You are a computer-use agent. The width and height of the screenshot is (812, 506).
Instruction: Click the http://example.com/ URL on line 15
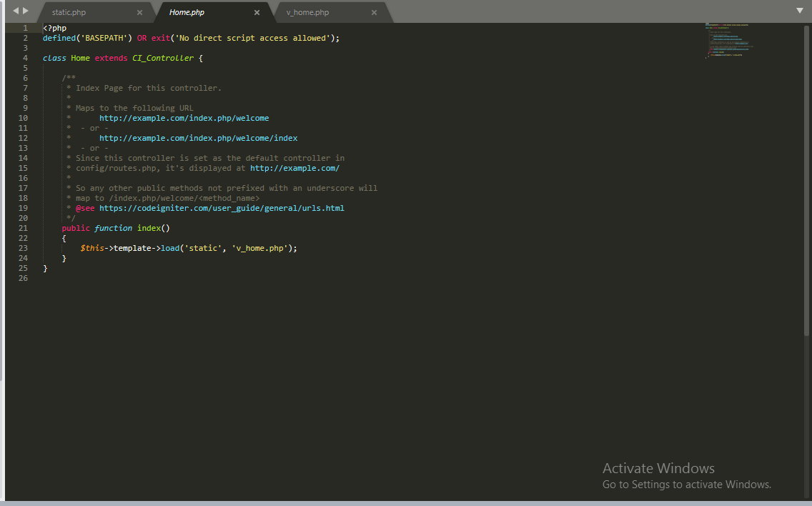(x=294, y=167)
